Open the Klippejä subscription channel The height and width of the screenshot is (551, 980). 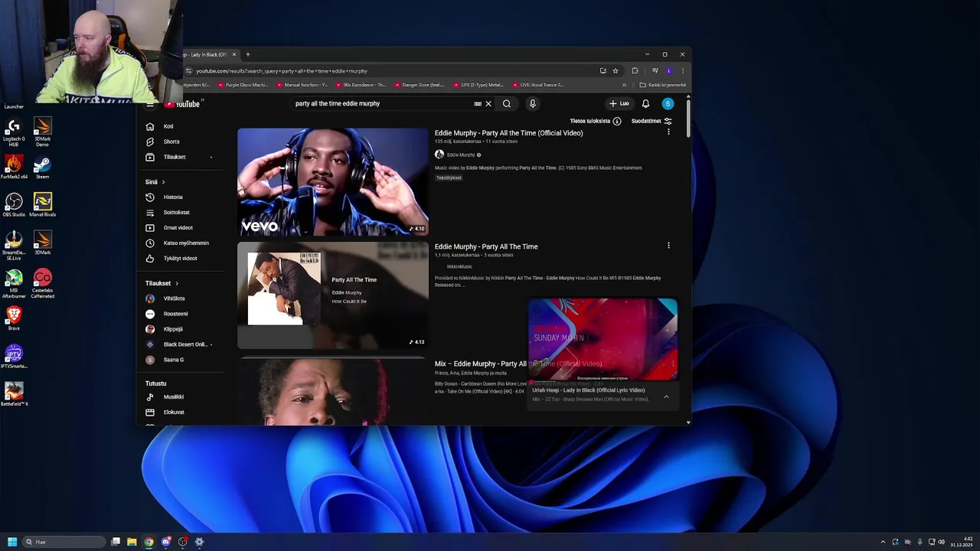[x=181, y=329]
